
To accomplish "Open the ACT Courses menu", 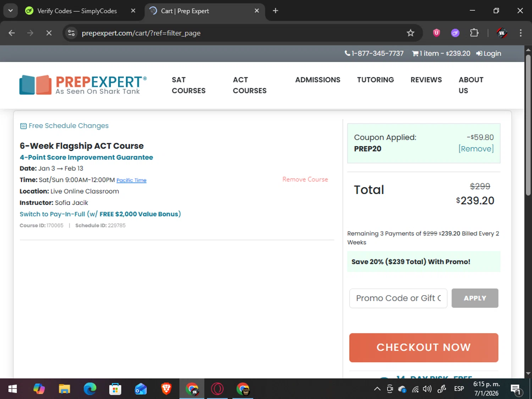I will pyautogui.click(x=249, y=85).
